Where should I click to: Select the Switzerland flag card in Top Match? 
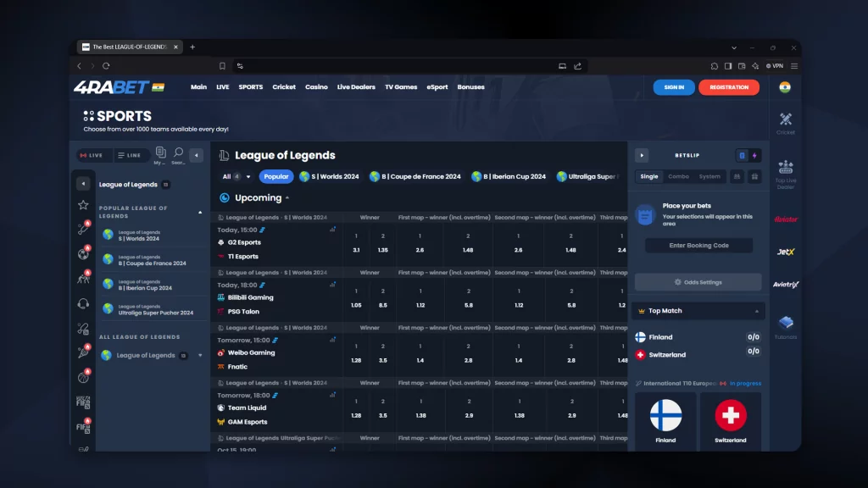pyautogui.click(x=730, y=420)
